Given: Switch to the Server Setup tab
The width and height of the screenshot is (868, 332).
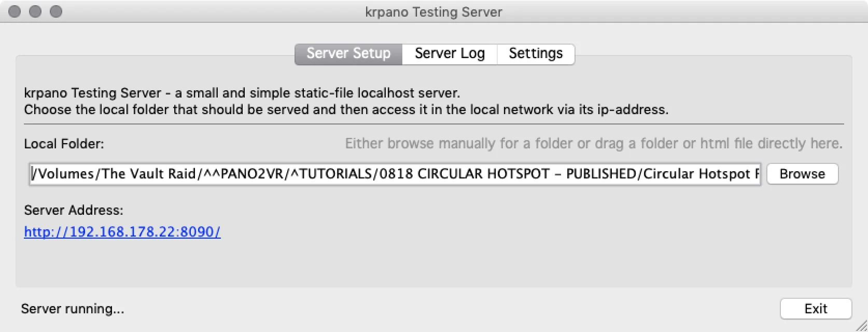Looking at the screenshot, I should coord(348,54).
